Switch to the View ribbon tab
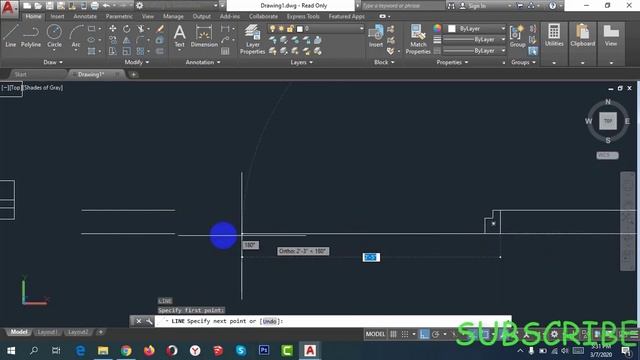Screen dimensions: 640x360 pyautogui.click(x=148, y=16)
